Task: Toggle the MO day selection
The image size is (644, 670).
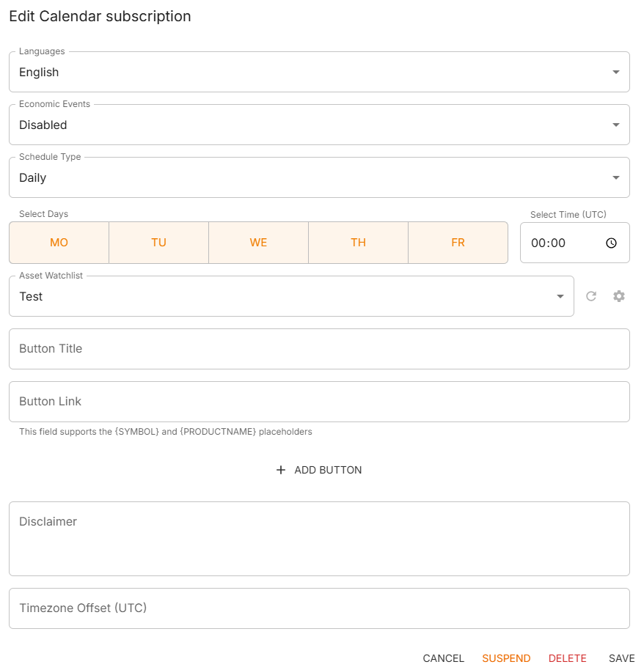Action: pyautogui.click(x=59, y=243)
